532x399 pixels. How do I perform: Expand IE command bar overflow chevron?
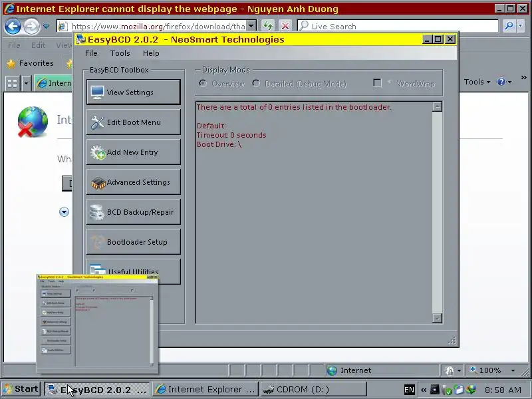523,78
